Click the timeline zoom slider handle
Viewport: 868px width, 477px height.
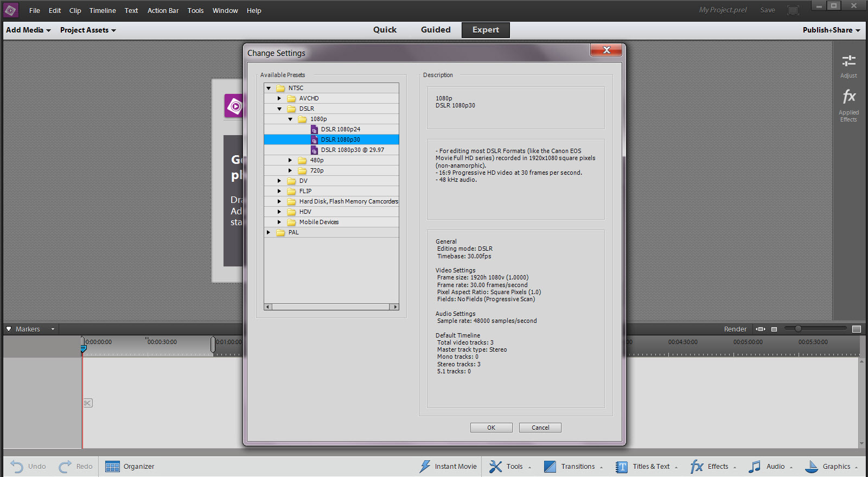coord(798,328)
